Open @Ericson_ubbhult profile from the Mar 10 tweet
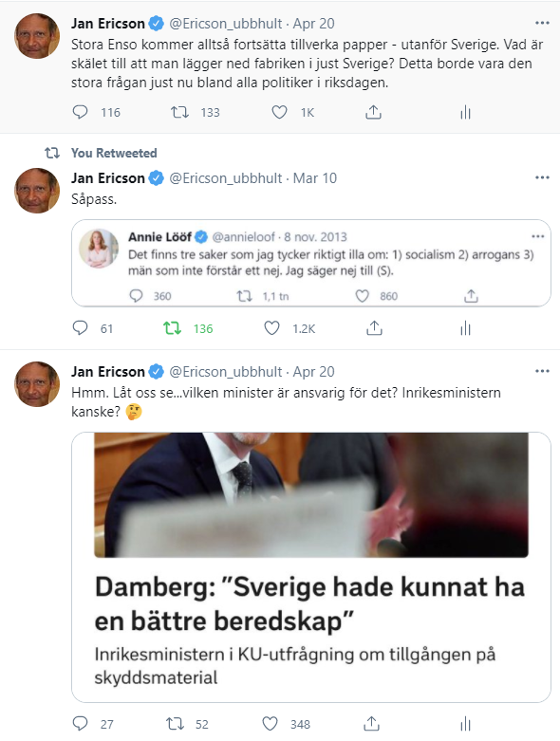This screenshot has height=741, width=560. coord(225,178)
